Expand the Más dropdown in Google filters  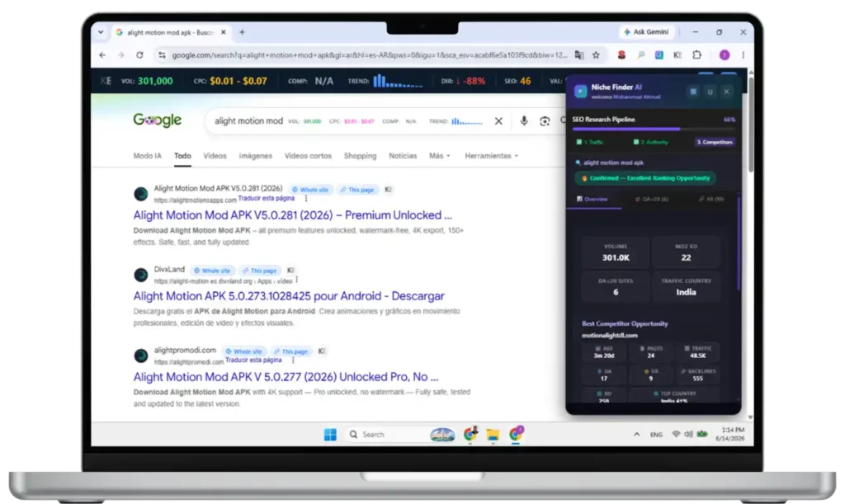[439, 156]
